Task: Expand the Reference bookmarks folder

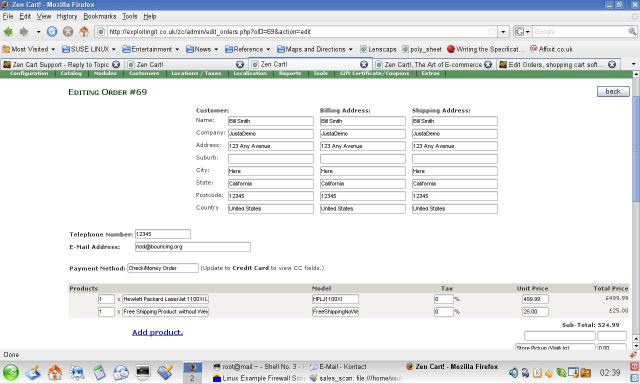Action: pos(247,49)
